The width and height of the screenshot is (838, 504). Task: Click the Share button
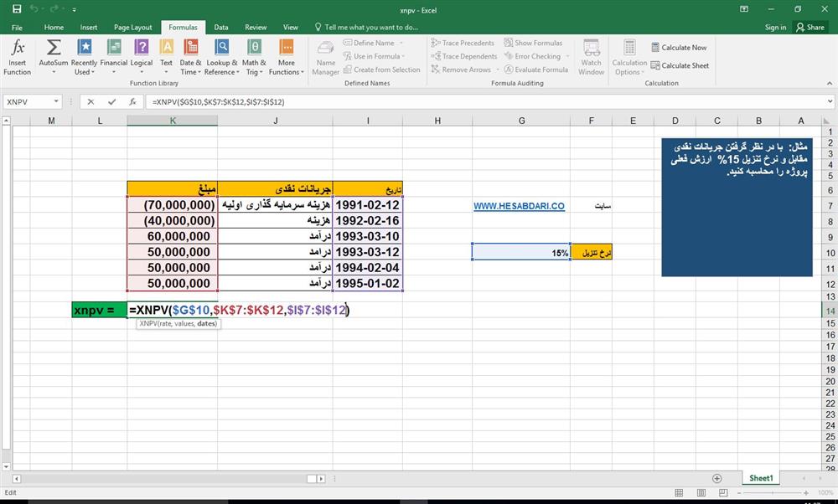[810, 27]
